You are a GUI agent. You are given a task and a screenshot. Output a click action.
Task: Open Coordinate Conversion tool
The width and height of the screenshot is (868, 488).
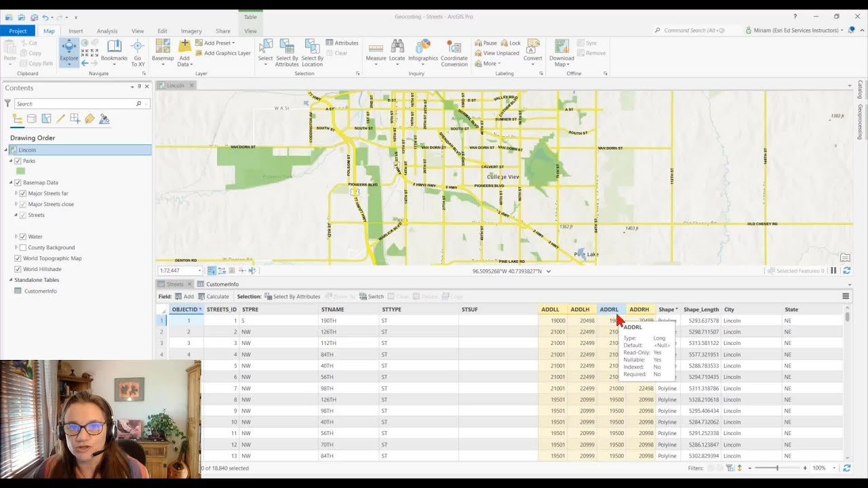click(x=454, y=52)
